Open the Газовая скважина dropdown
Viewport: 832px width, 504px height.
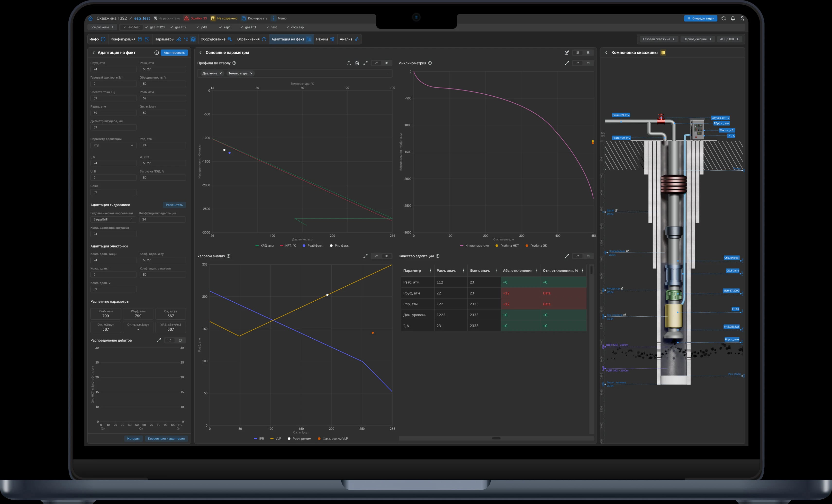(x=659, y=39)
